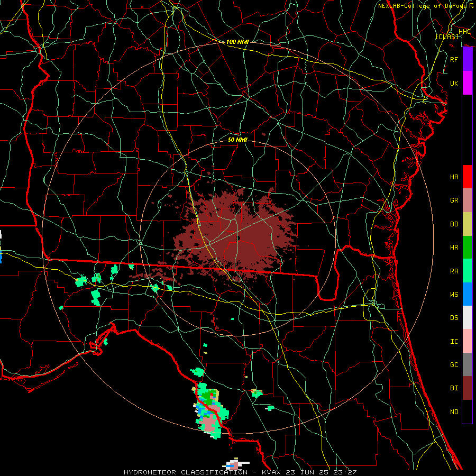Screen dimensions: 476x476
Task: Click the RF purple legend swatch
Action: pos(467,59)
